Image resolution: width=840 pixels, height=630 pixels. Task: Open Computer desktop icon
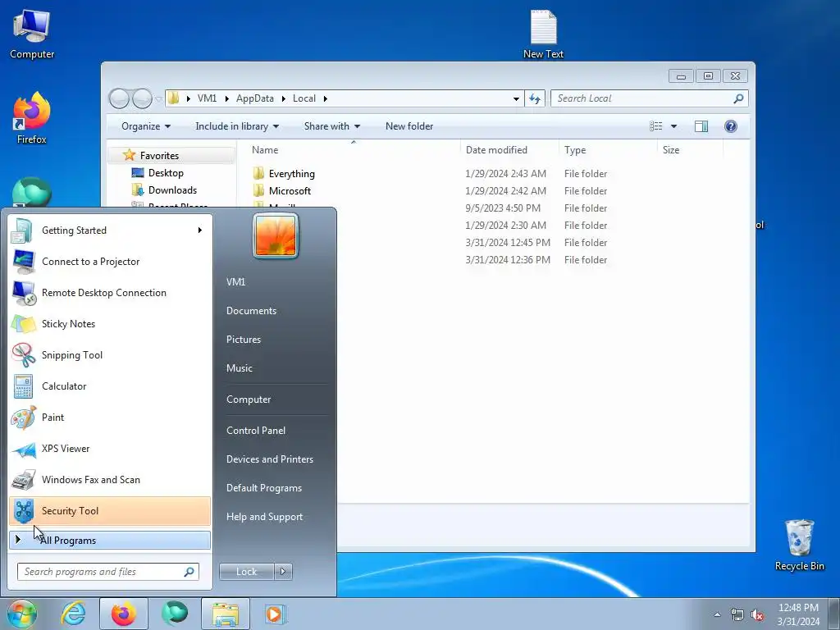click(32, 34)
